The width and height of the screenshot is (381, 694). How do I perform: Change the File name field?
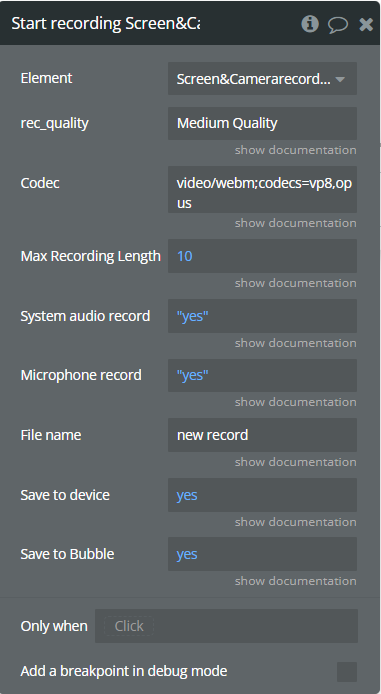[x=262, y=435]
